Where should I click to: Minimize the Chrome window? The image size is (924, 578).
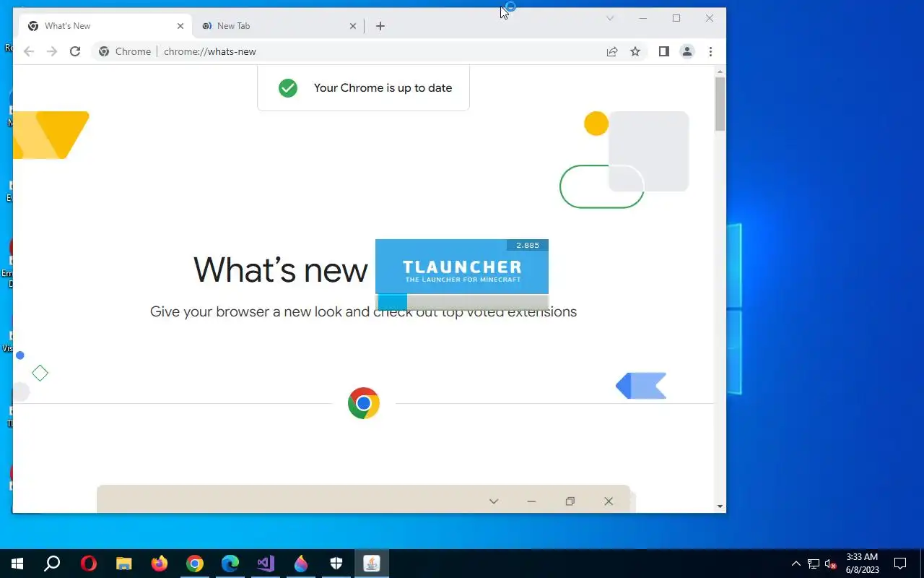(x=643, y=18)
